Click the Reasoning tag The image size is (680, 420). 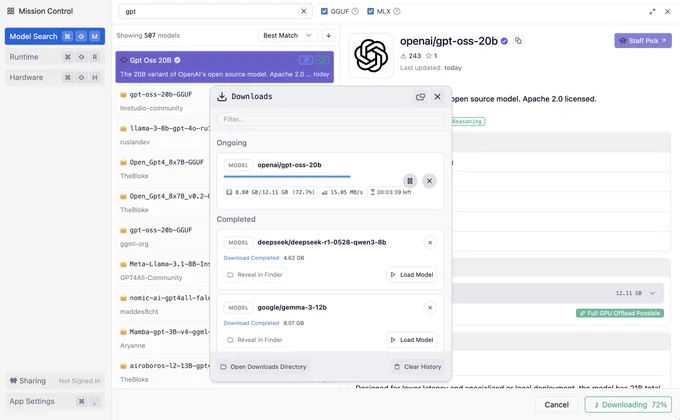point(467,121)
